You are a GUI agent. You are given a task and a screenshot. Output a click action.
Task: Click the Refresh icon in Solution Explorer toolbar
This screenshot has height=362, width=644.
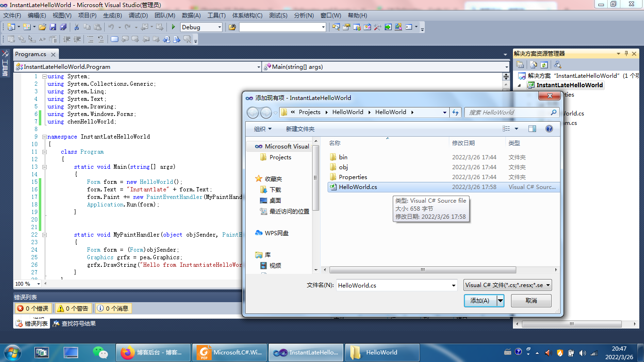coord(544,65)
